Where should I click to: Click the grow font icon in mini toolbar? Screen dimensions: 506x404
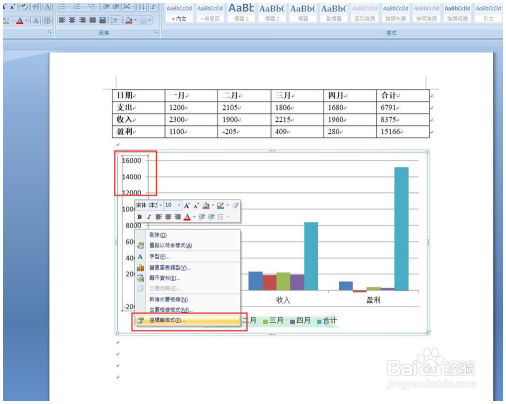click(187, 205)
